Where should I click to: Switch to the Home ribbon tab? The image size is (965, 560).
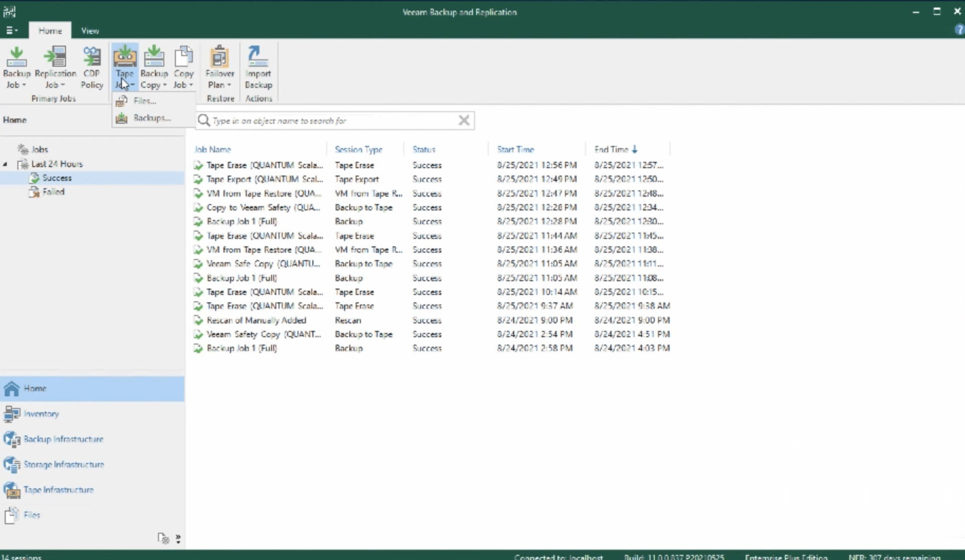[50, 31]
